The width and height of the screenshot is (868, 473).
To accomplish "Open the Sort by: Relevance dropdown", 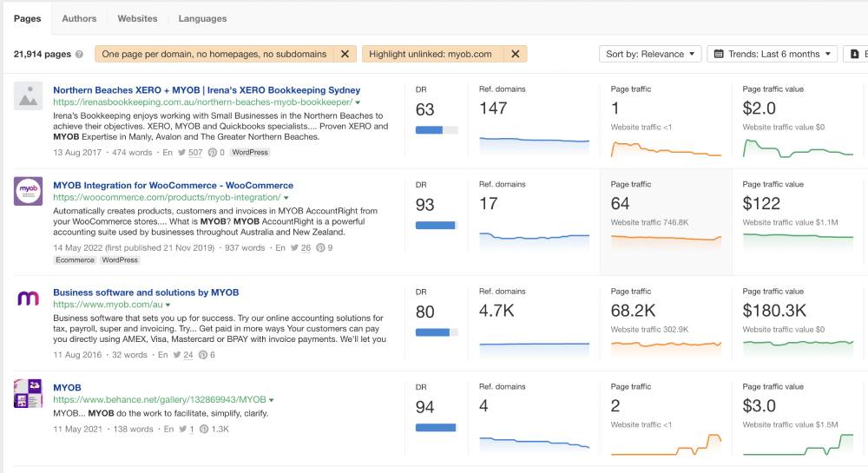I will pyautogui.click(x=650, y=54).
